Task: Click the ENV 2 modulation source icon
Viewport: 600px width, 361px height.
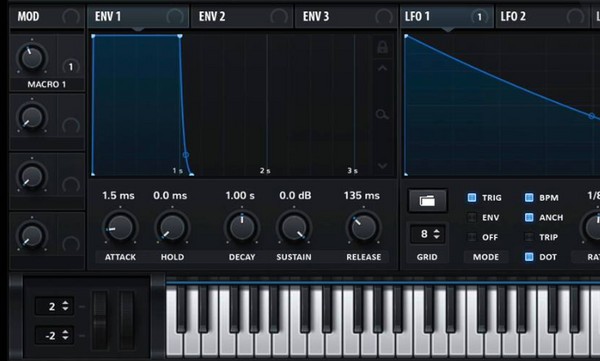Action: (x=279, y=17)
